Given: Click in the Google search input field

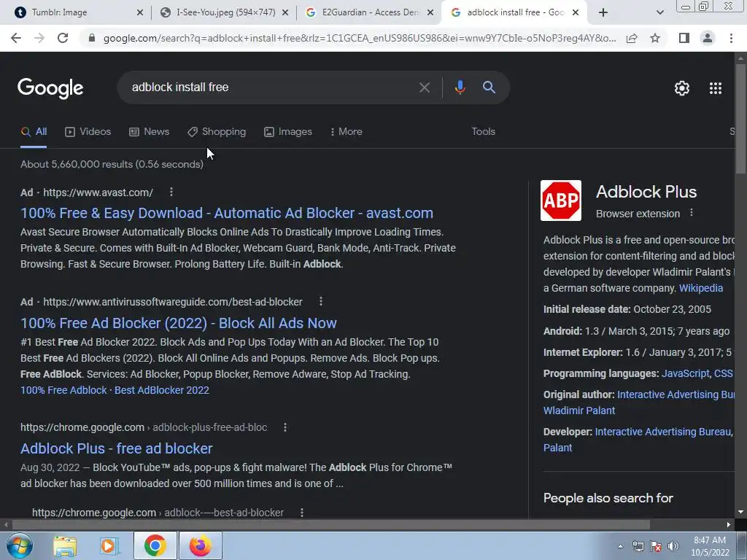Looking at the screenshot, I should tap(271, 87).
